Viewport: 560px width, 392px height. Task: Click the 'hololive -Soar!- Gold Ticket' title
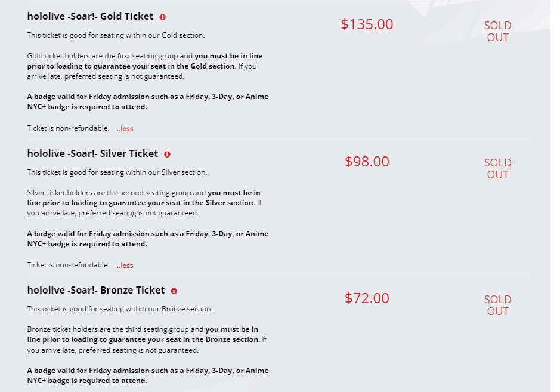[x=90, y=17]
